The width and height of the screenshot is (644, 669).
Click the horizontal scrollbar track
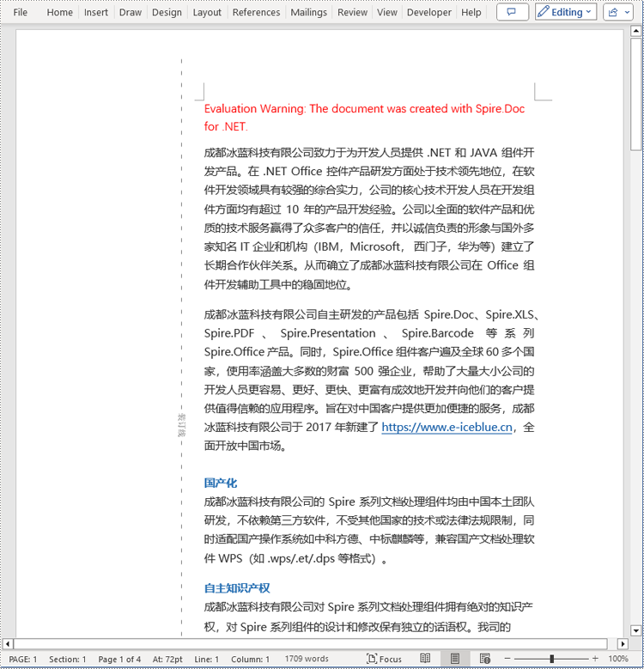click(311, 643)
